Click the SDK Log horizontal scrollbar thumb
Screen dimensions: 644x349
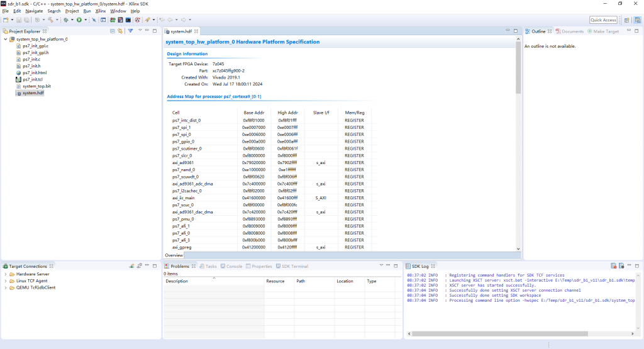point(500,334)
